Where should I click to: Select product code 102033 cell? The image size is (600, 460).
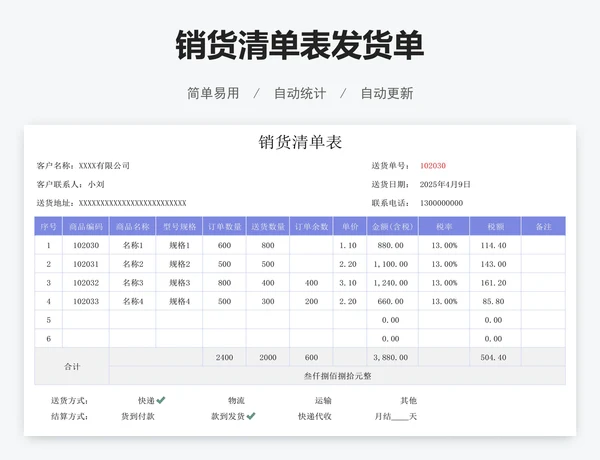[86, 302]
